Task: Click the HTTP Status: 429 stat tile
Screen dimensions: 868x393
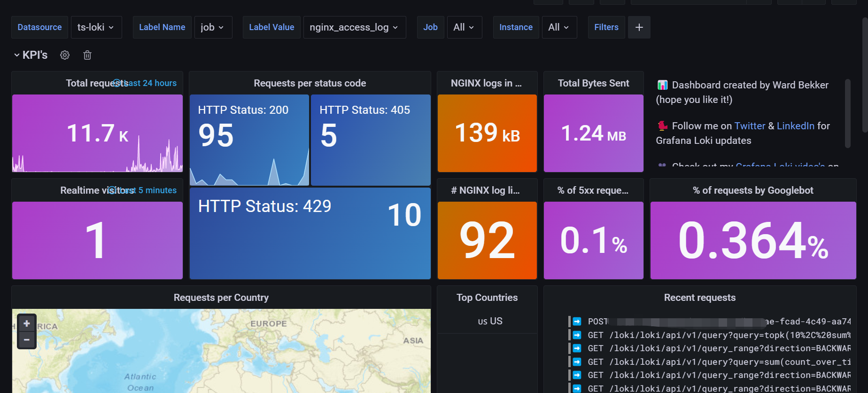Action: pos(310,233)
